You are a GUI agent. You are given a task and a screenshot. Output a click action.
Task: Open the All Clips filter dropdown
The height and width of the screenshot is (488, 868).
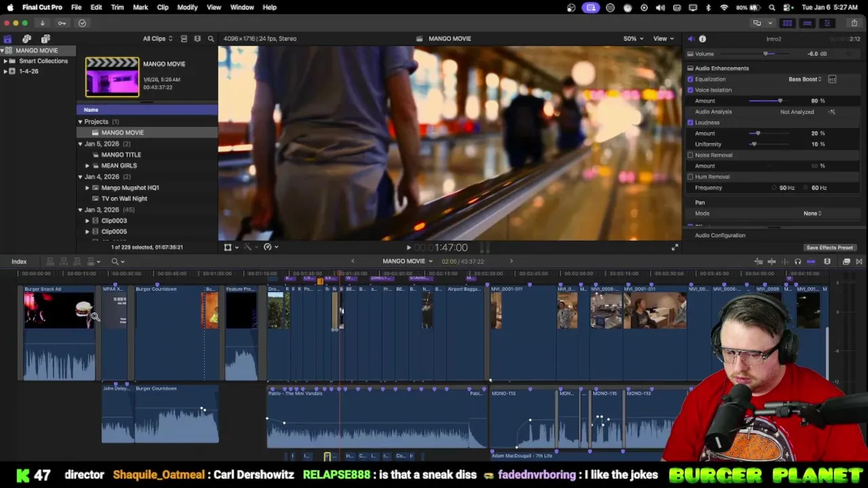tap(157, 39)
